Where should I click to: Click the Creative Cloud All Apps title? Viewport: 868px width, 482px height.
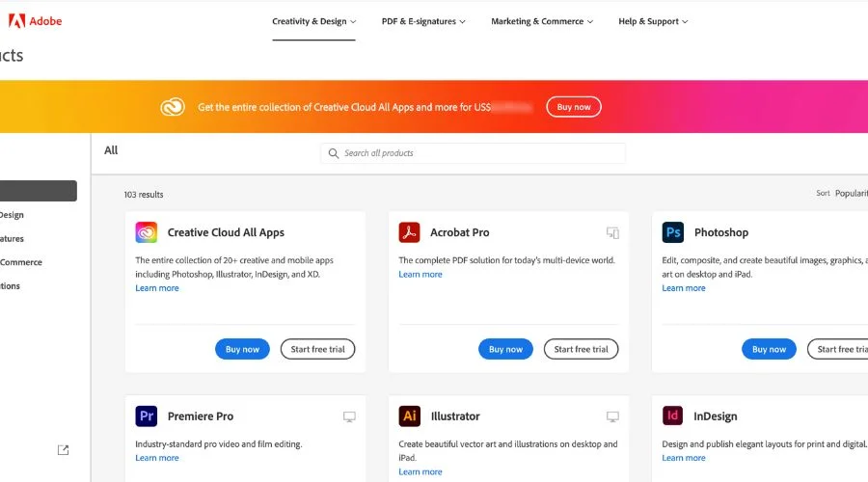[226, 232]
